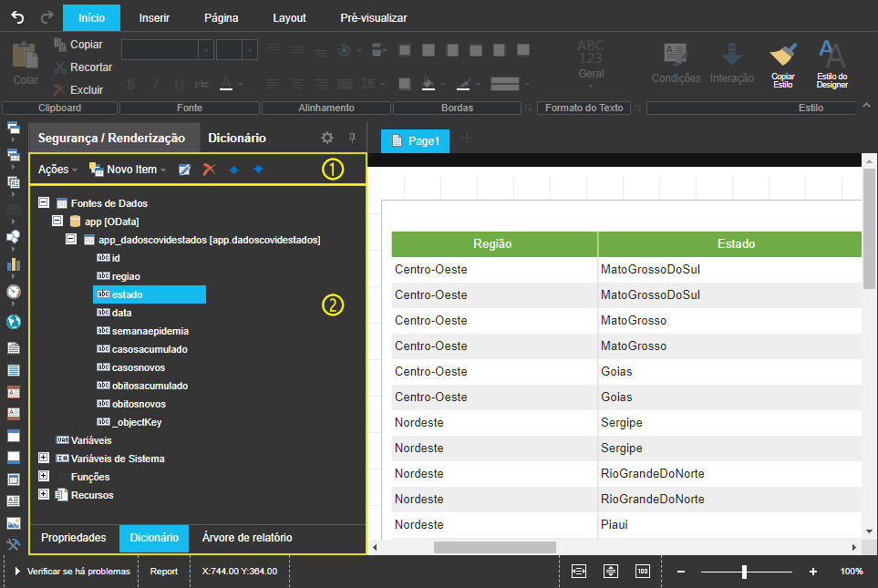Open dictionary panel settings gear
Image resolution: width=878 pixels, height=588 pixels.
tap(327, 138)
